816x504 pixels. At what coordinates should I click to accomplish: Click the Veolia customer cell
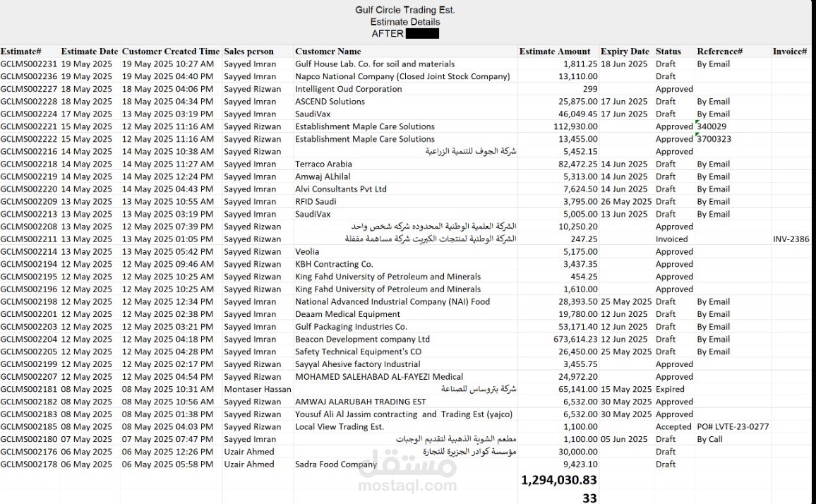(307, 251)
